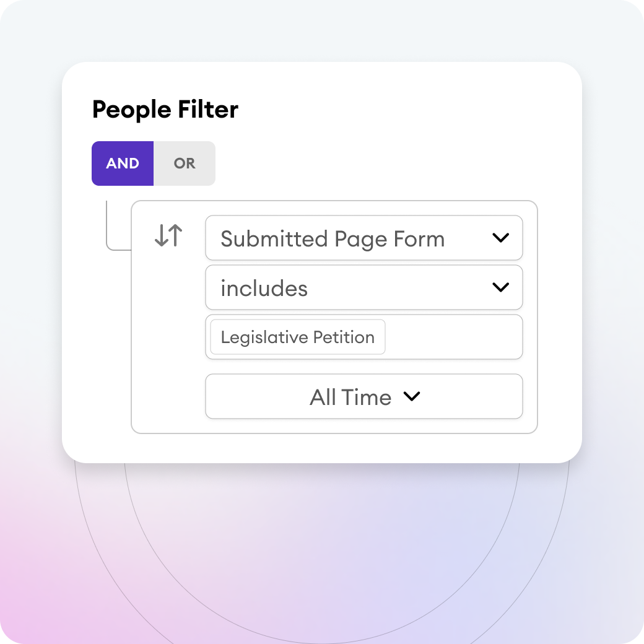
Task: Click the word includes in the operator box
Action: [264, 288]
